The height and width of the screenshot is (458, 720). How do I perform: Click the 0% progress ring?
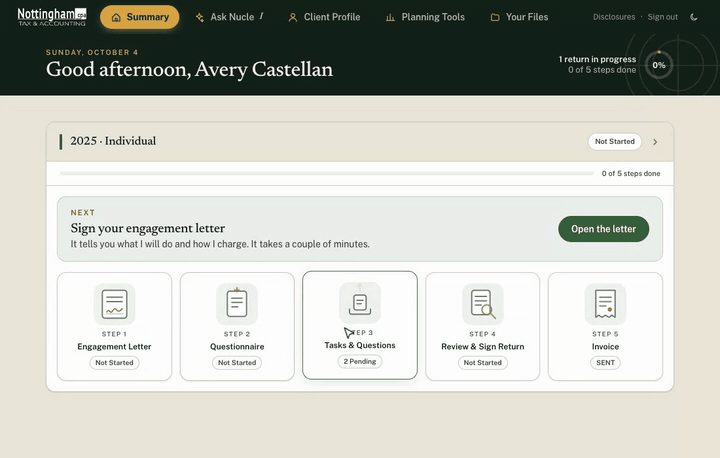tap(659, 65)
